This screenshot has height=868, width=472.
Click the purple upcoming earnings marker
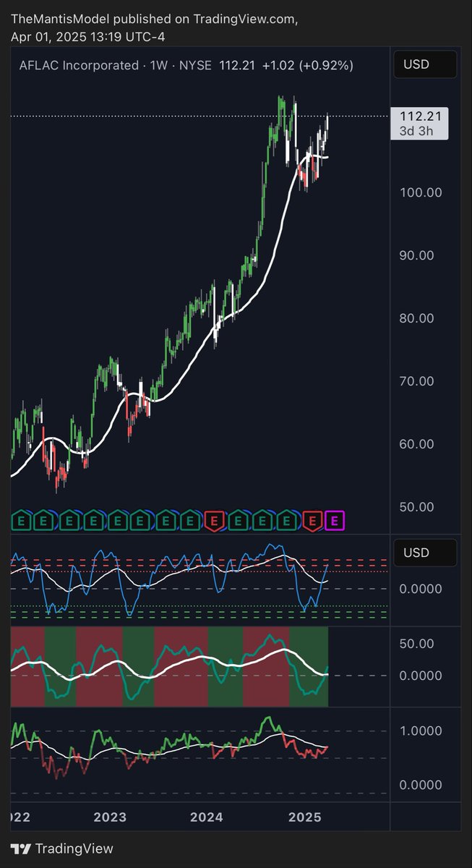(336, 519)
